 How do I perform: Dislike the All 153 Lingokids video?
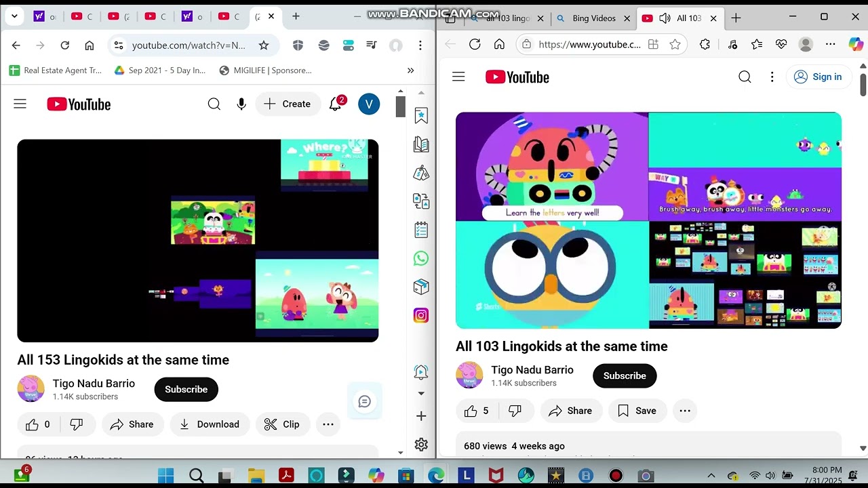coord(77,424)
